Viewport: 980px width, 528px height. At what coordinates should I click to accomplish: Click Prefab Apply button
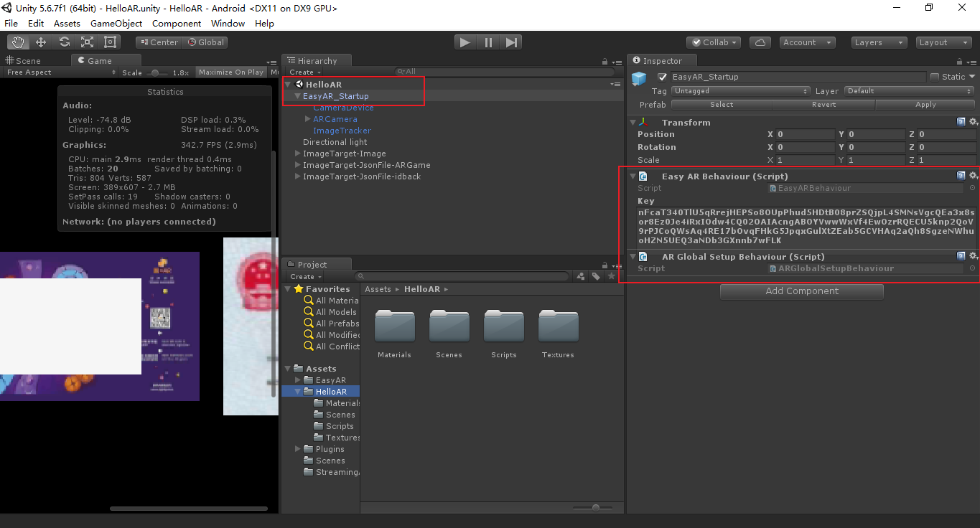tap(925, 104)
